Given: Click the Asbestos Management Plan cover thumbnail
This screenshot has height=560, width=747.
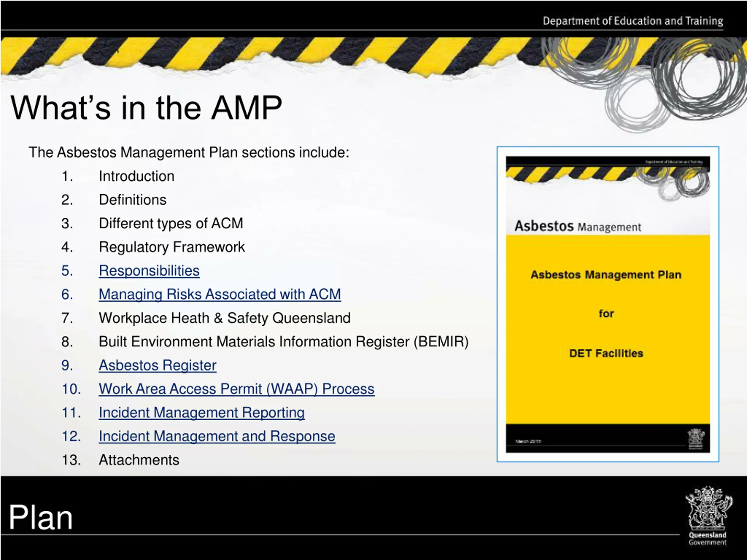Looking at the screenshot, I should [x=608, y=304].
